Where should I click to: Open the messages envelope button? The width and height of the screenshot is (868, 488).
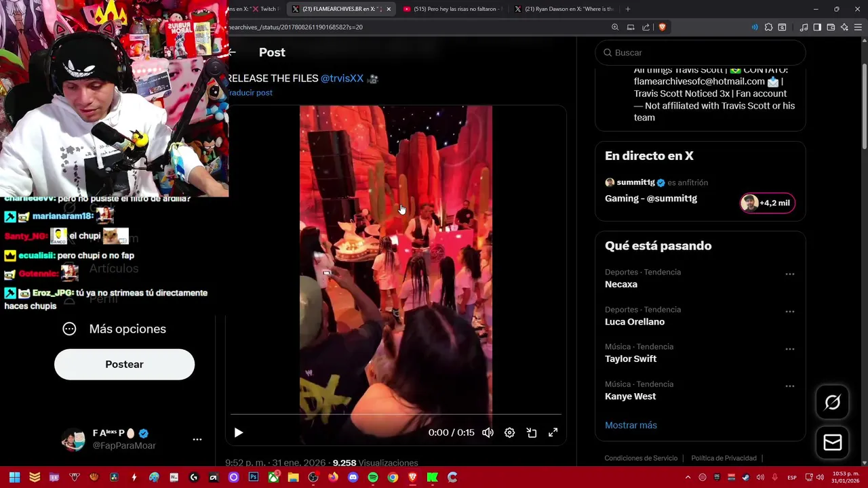pos(832,443)
